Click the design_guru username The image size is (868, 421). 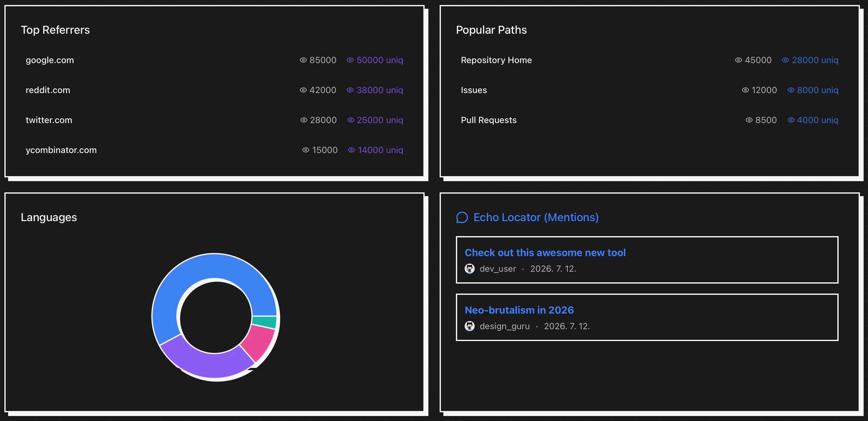point(504,326)
